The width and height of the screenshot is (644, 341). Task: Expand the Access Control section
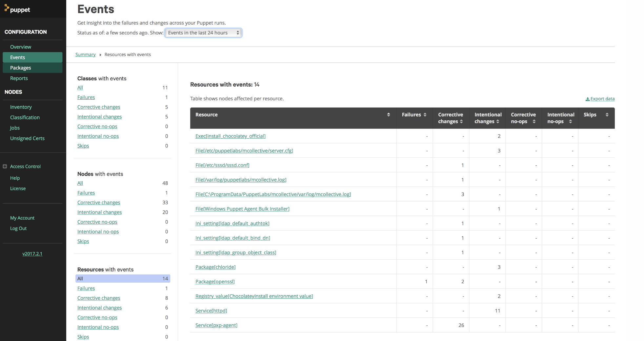pos(5,166)
